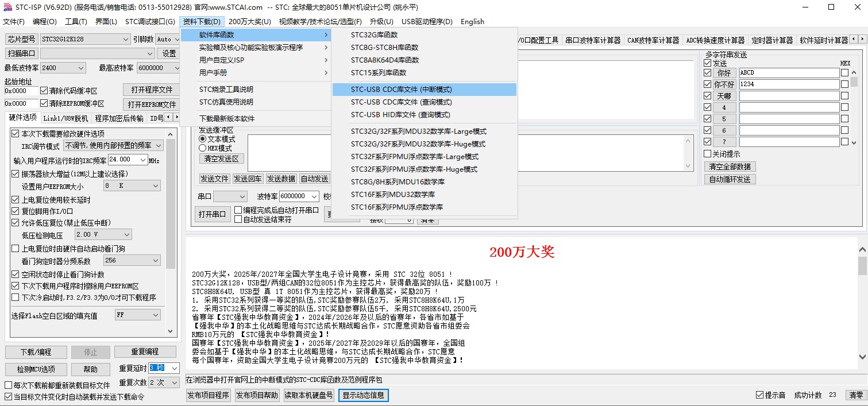This screenshot has height=406, width=868.
Task: Select STC8G/8H系列MDU16数学库 entry
Action: click(425, 182)
